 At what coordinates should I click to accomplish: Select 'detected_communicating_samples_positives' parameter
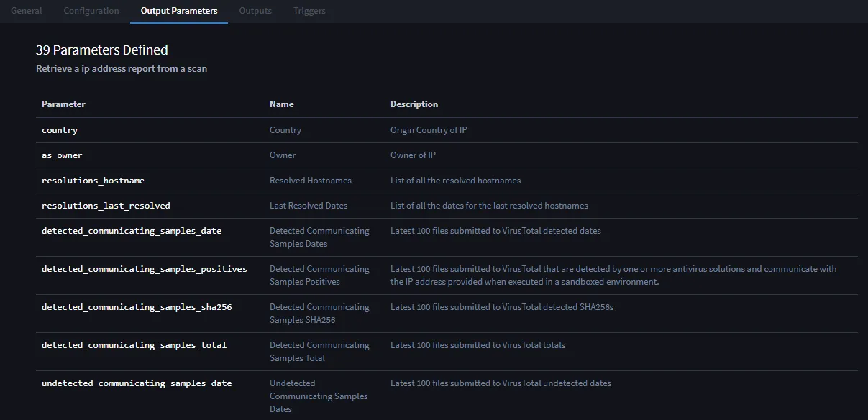[x=145, y=269]
